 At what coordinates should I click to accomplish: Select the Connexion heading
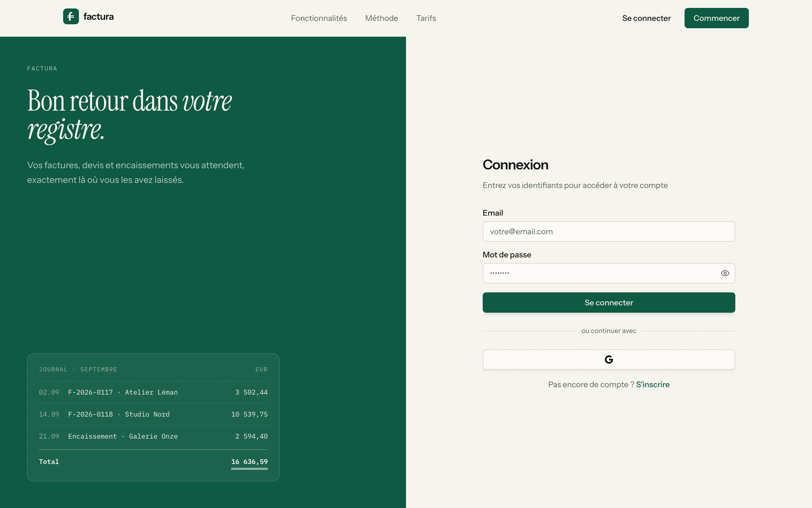click(515, 165)
